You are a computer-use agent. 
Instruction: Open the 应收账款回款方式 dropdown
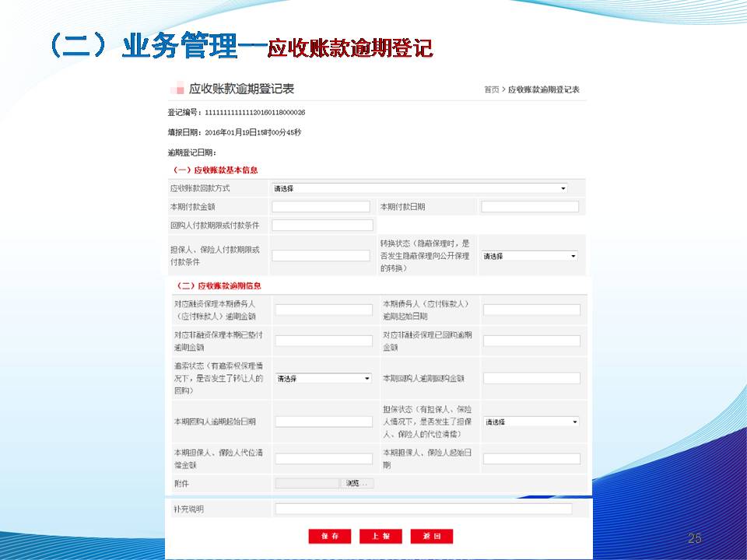click(419, 188)
